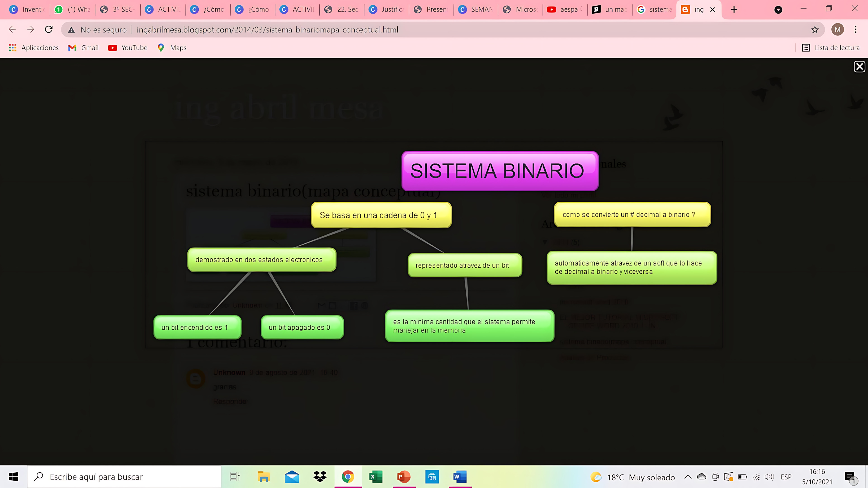Open volume control tray icon
Viewport: 868px width, 488px height.
(769, 477)
